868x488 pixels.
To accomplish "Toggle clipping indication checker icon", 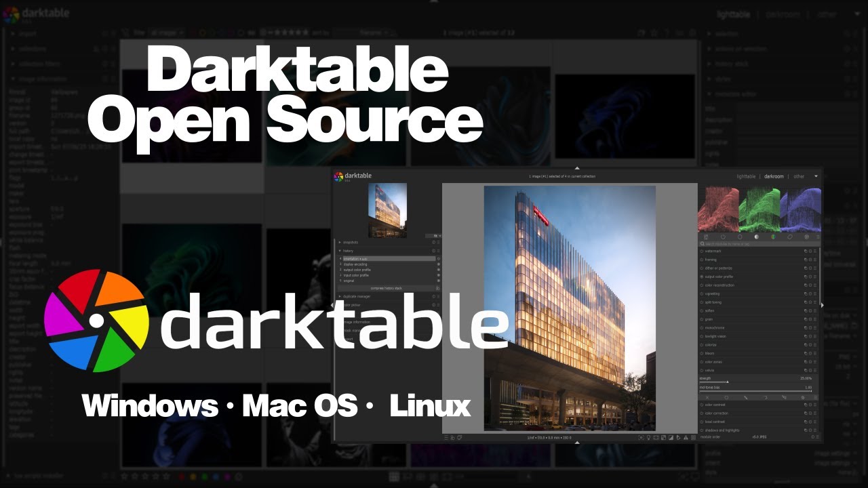I will (663, 437).
